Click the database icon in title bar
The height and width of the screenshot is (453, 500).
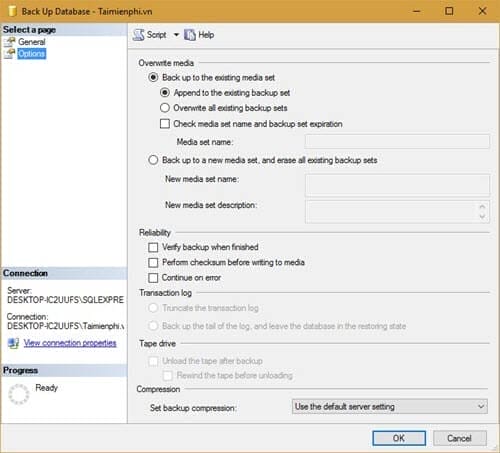pyautogui.click(x=12, y=11)
